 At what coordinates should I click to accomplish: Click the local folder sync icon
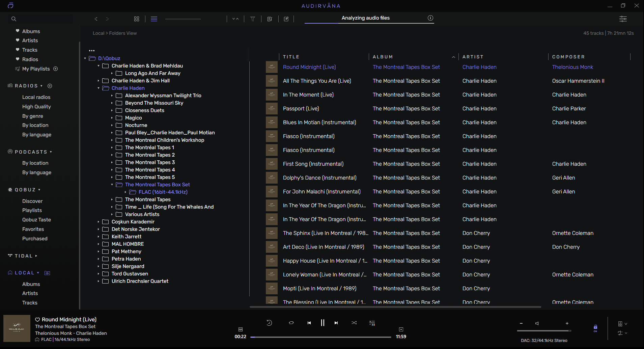point(47,273)
